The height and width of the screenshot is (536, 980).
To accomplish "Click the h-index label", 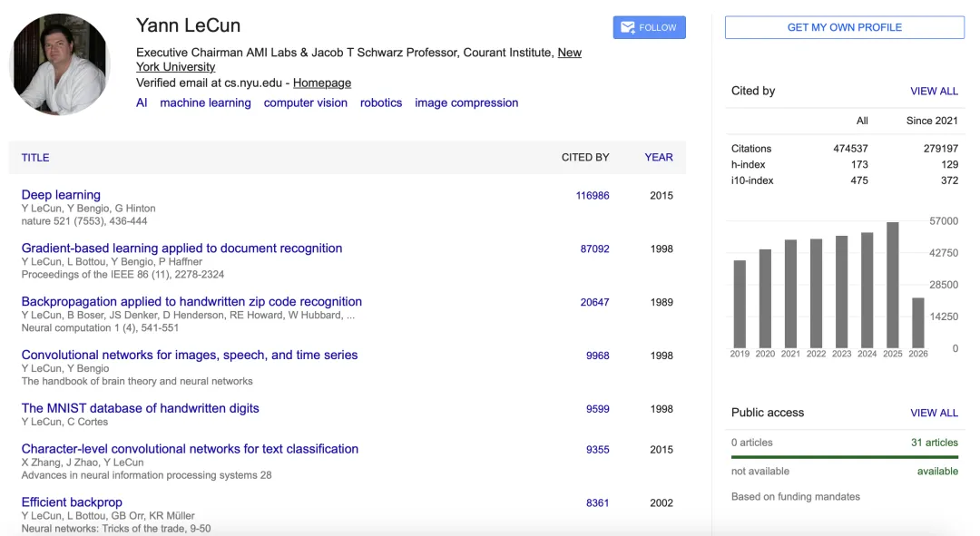I will click(x=748, y=165).
